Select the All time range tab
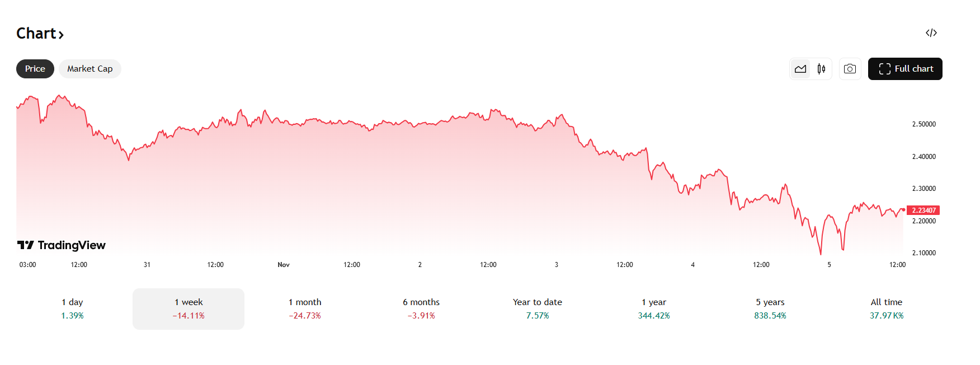980x365 pixels. tap(887, 308)
